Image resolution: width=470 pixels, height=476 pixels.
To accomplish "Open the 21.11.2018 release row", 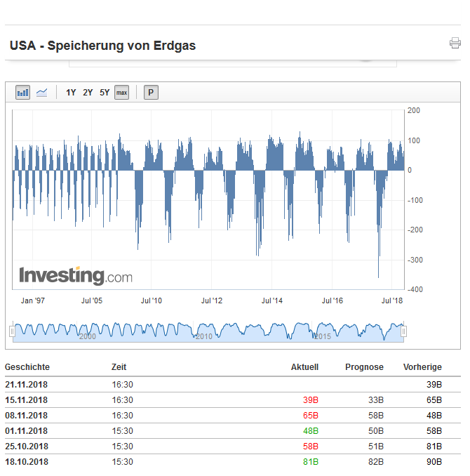I will [26, 384].
